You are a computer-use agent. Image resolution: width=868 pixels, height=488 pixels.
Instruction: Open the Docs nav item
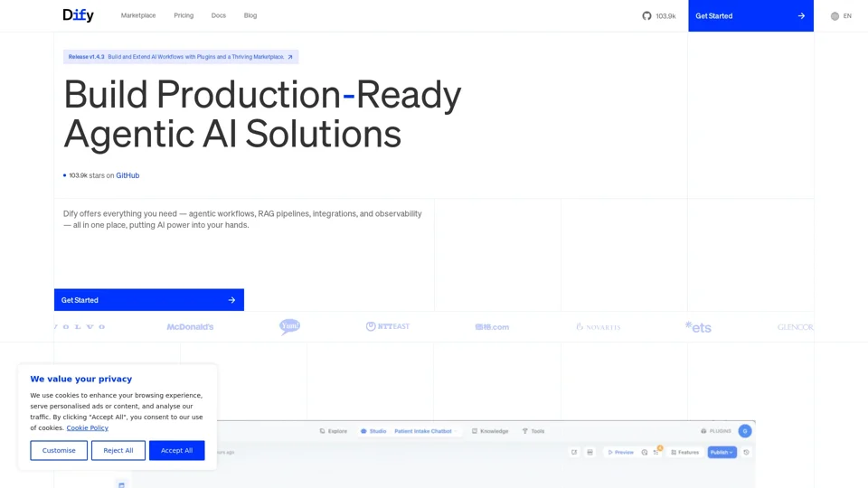pyautogui.click(x=219, y=15)
